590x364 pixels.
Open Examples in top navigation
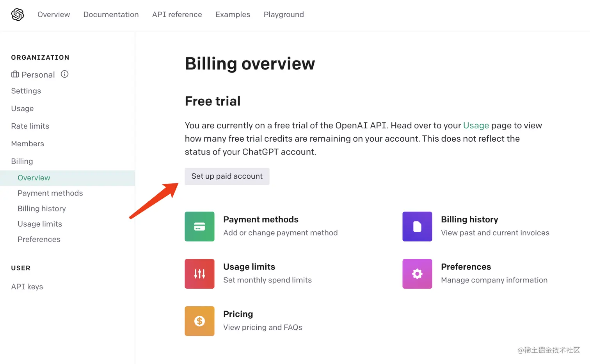tap(233, 14)
